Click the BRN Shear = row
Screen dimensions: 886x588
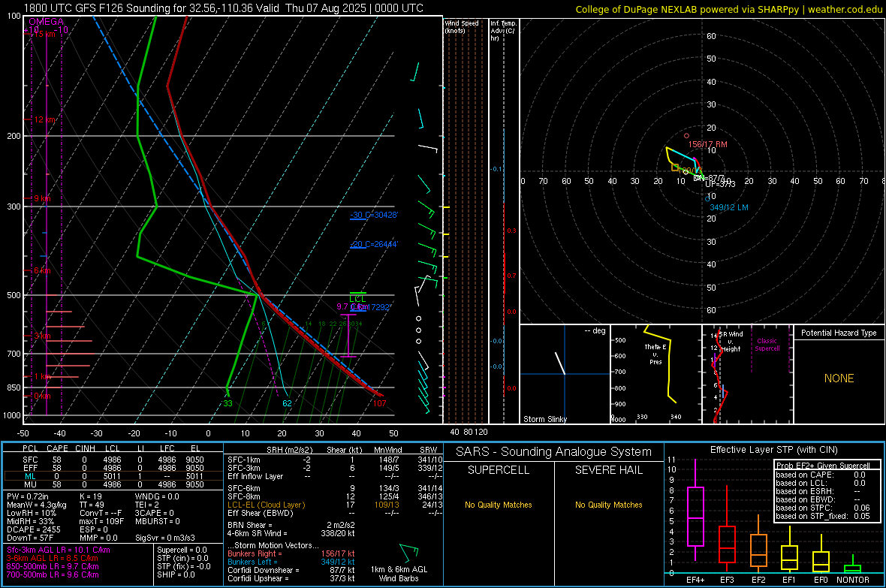[x=291, y=525]
